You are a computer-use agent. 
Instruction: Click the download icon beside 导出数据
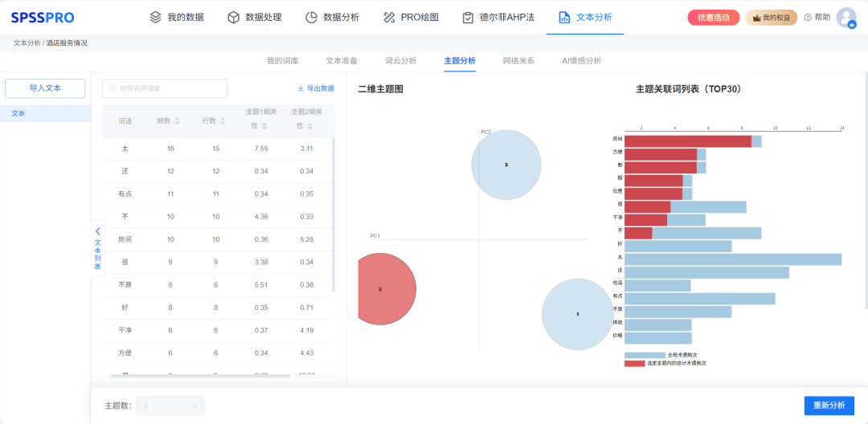tap(301, 88)
